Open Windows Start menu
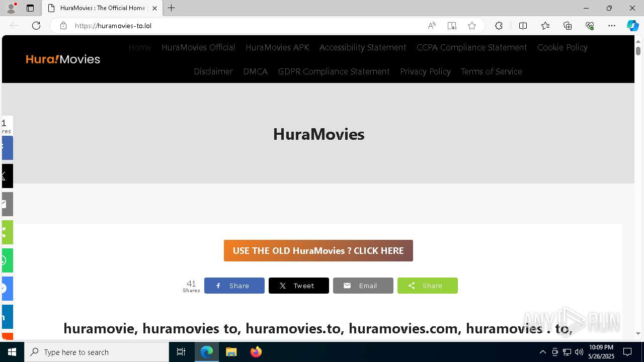This screenshot has width=644, height=362. pos(12,352)
